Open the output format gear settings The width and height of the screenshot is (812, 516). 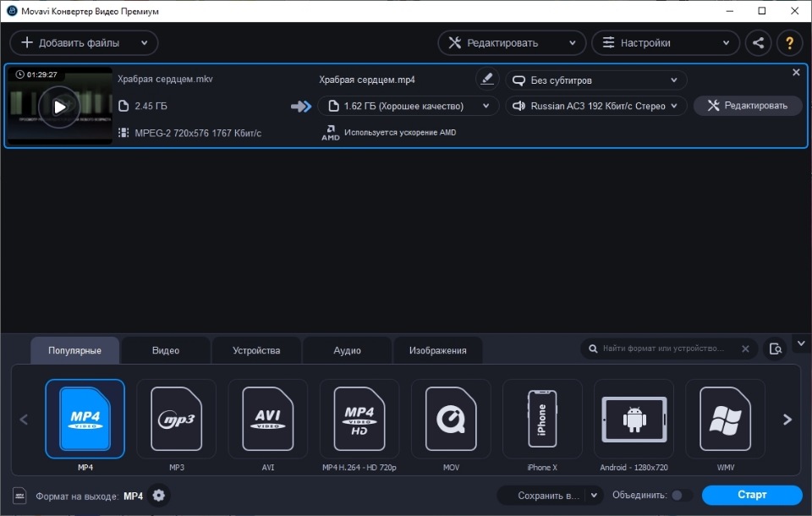[159, 497]
